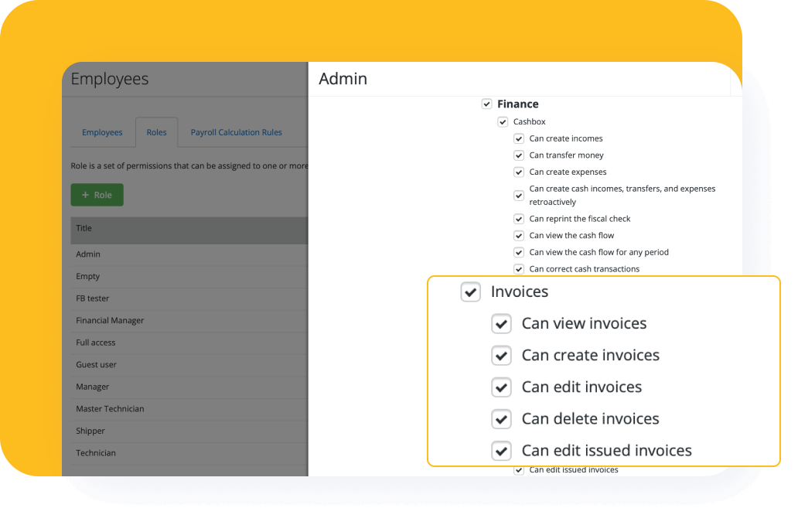Viewport: 798px width, 532px height.
Task: Uncheck Can view invoices
Action: point(501,323)
